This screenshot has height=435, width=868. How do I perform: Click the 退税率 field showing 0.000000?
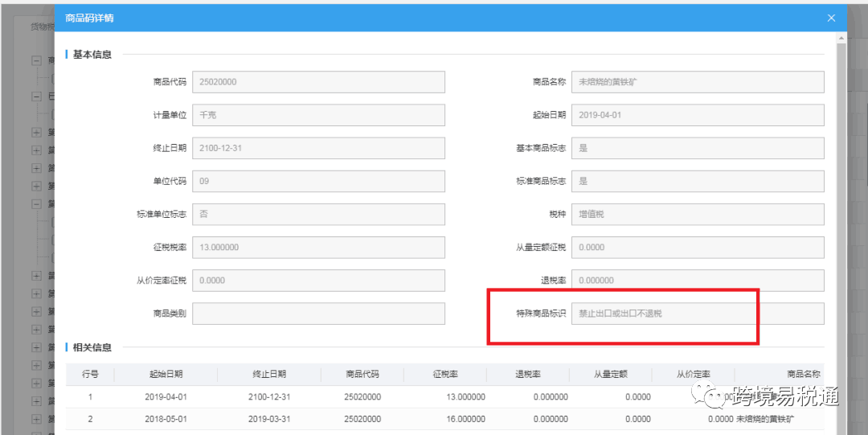698,281
